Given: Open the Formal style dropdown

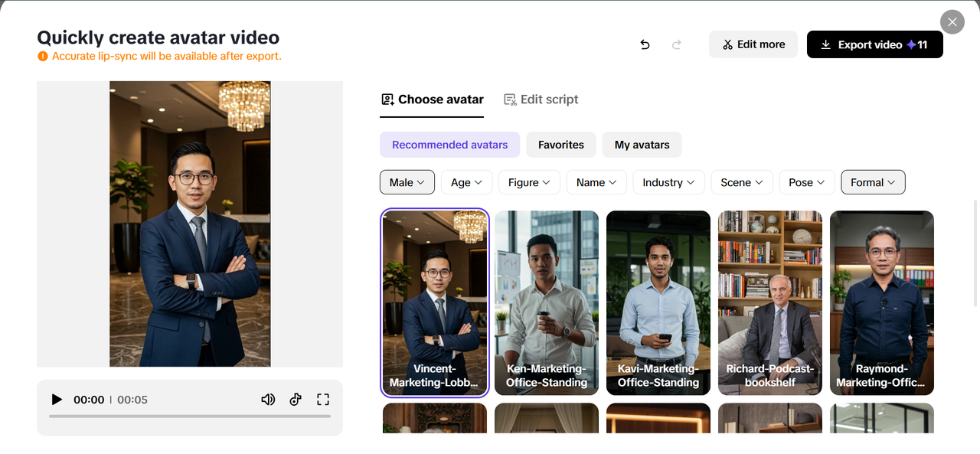Looking at the screenshot, I should pyautogui.click(x=873, y=182).
